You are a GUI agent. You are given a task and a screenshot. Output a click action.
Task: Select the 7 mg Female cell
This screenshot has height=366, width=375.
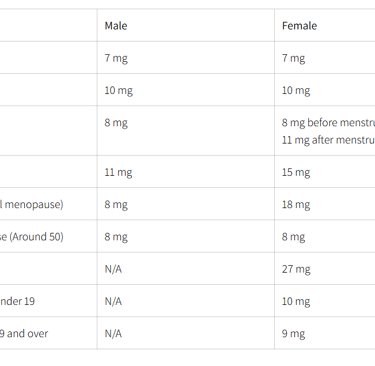click(293, 58)
